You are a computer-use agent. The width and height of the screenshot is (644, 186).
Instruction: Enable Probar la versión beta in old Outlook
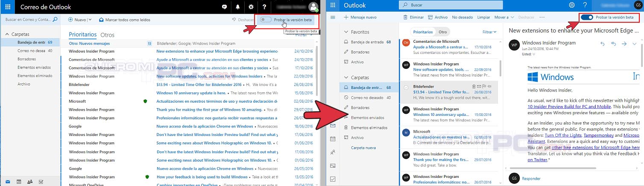click(266, 20)
